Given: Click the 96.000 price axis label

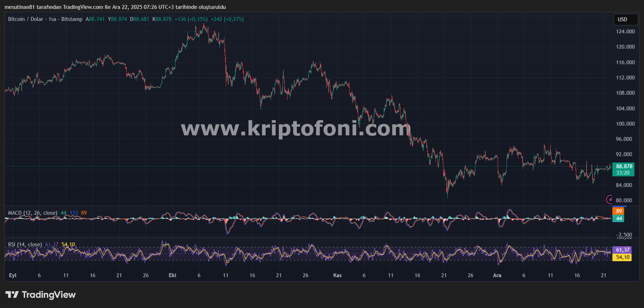Looking at the screenshot, I should click(x=624, y=139).
